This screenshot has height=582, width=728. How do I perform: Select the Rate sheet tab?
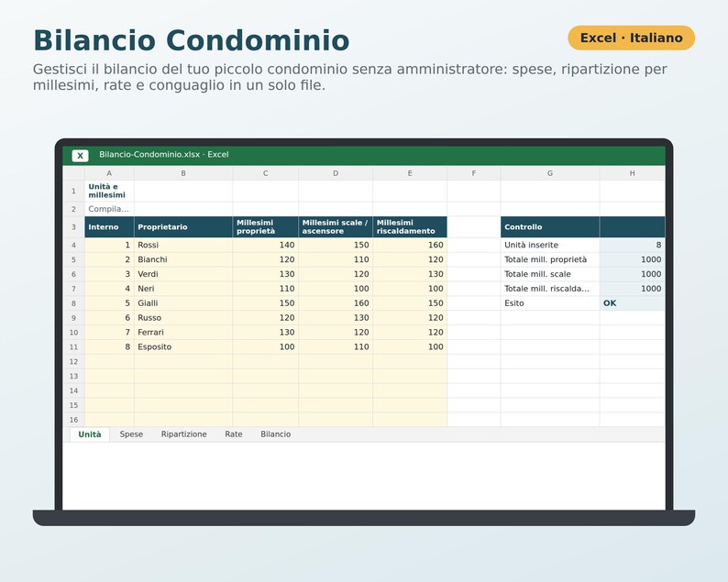click(234, 434)
